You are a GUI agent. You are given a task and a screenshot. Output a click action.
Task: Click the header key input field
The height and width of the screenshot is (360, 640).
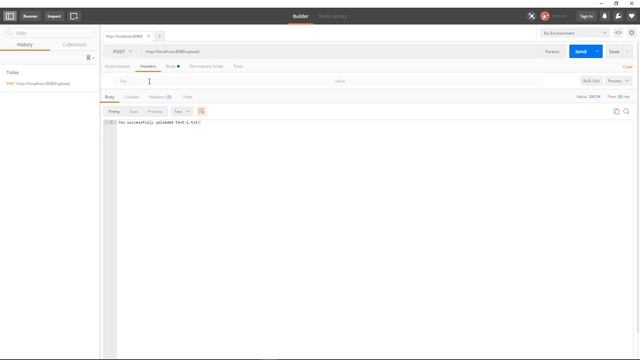[224, 81]
